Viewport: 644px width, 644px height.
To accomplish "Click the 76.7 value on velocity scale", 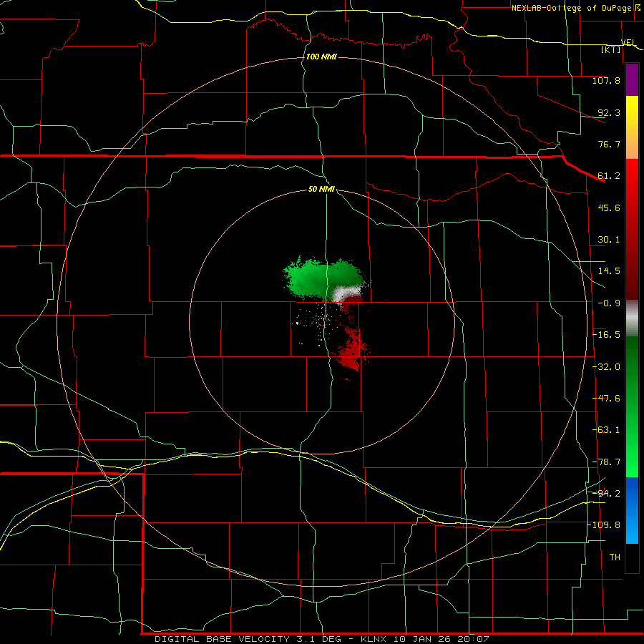I will 609,144.
